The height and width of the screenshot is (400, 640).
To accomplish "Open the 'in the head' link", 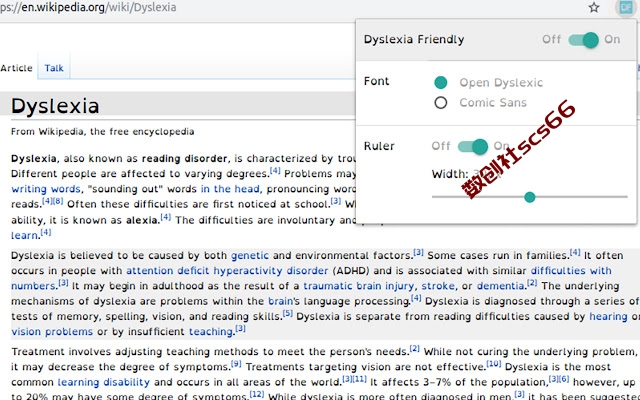I will (x=230, y=189).
